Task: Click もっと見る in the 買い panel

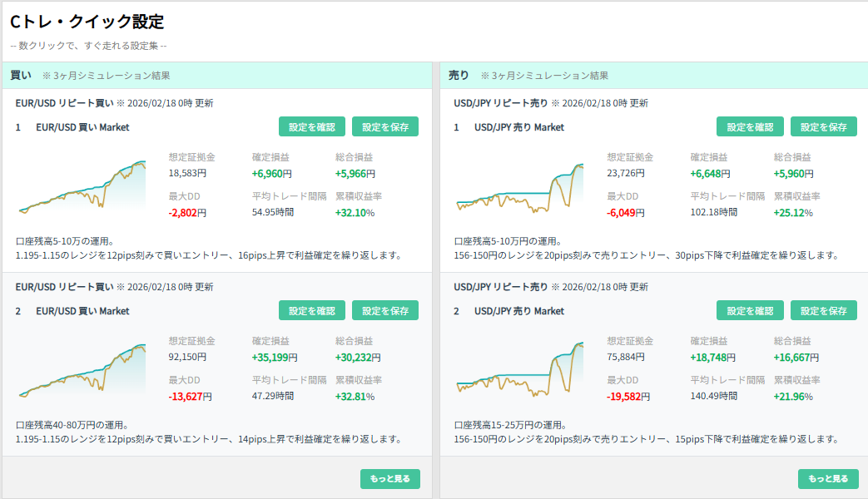Action: point(390,479)
